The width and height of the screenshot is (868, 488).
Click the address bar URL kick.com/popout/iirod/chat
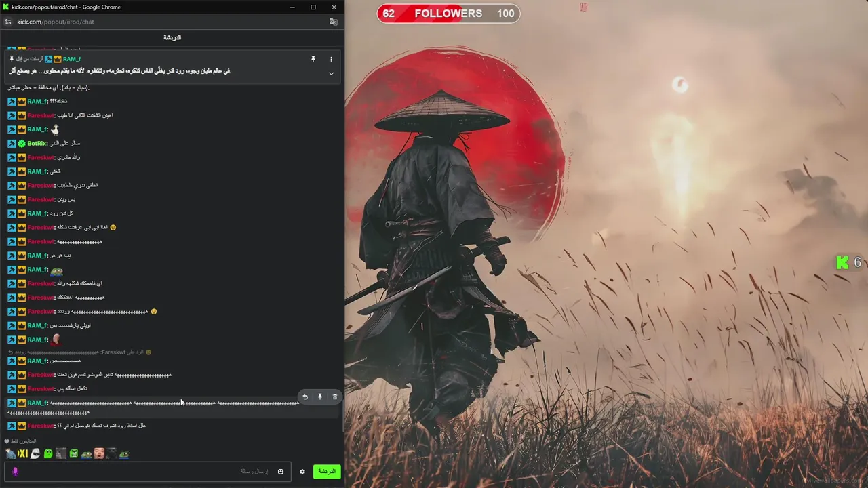pyautogui.click(x=56, y=22)
